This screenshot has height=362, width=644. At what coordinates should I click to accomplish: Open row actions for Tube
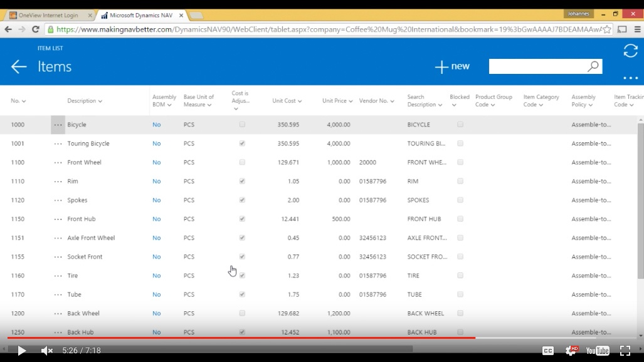(58, 295)
